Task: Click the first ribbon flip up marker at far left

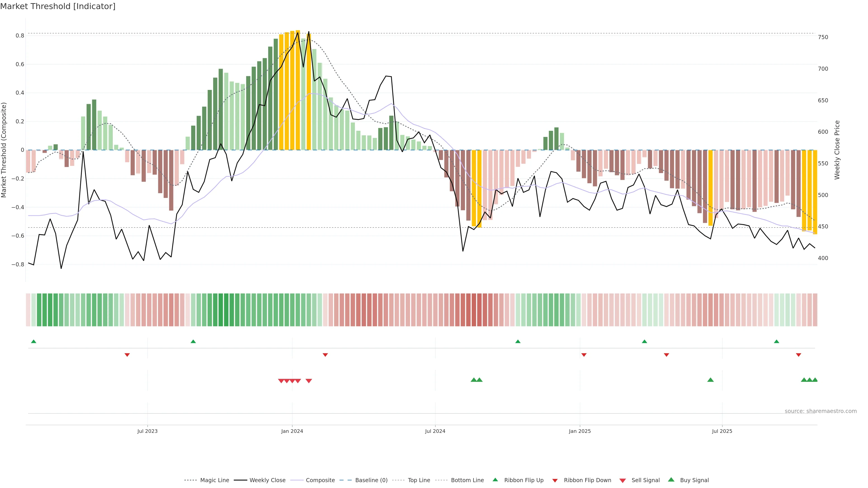Action: [x=33, y=342]
